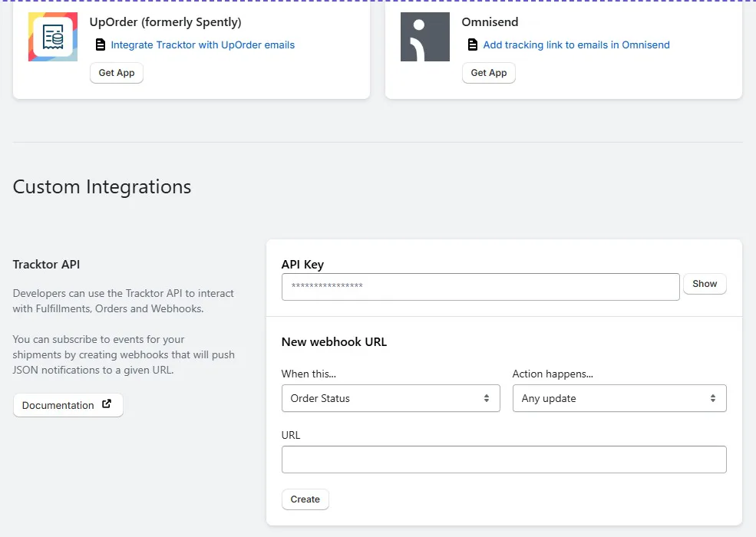Click the 'Custom Integrations' heading
756x537 pixels.
(102, 187)
